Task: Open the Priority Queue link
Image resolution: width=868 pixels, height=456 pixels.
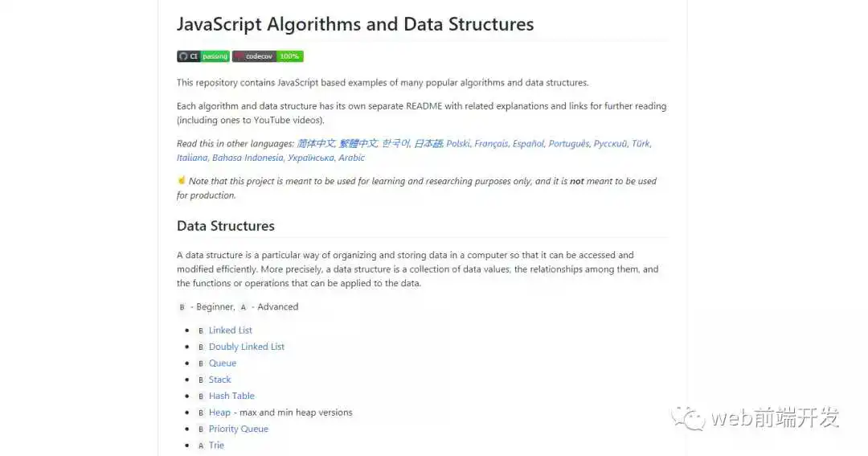Action: [238, 429]
